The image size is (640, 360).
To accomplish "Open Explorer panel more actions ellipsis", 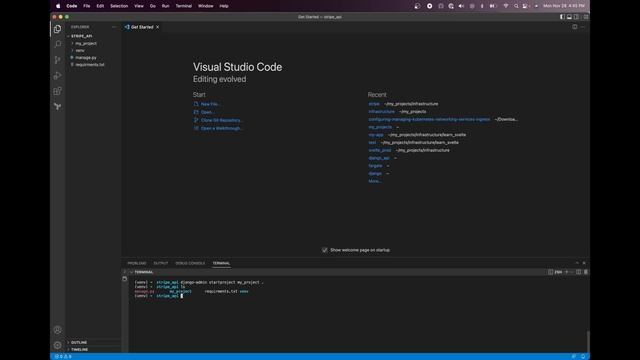I will point(114,27).
